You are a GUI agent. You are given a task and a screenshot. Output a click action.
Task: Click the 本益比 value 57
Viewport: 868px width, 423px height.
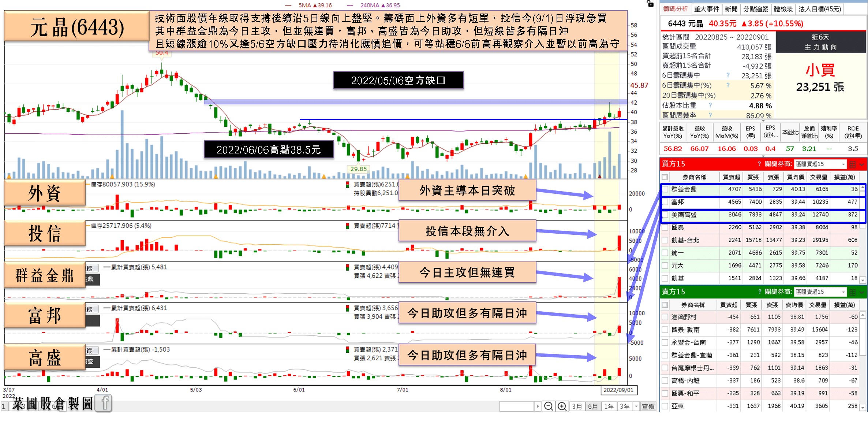coord(790,149)
